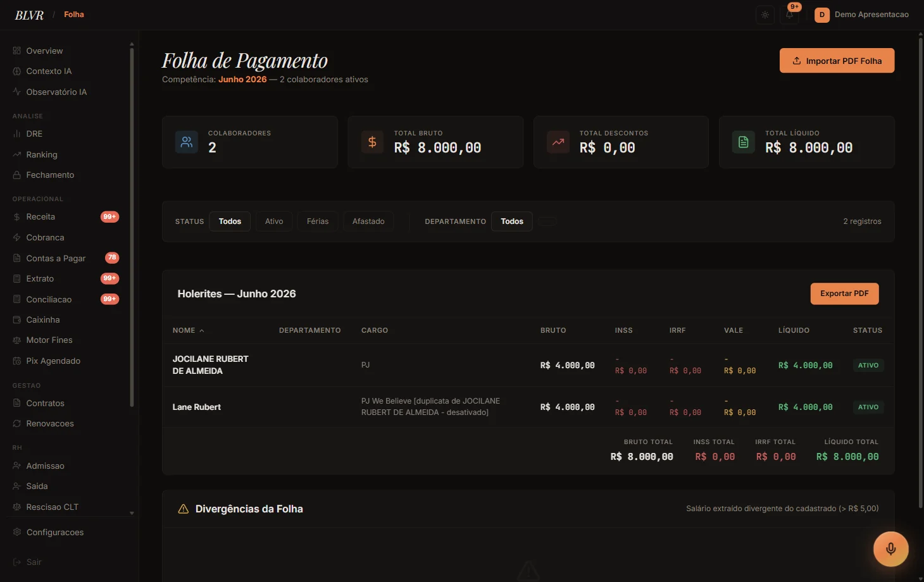Select Todos in Departamento filter

tap(512, 221)
